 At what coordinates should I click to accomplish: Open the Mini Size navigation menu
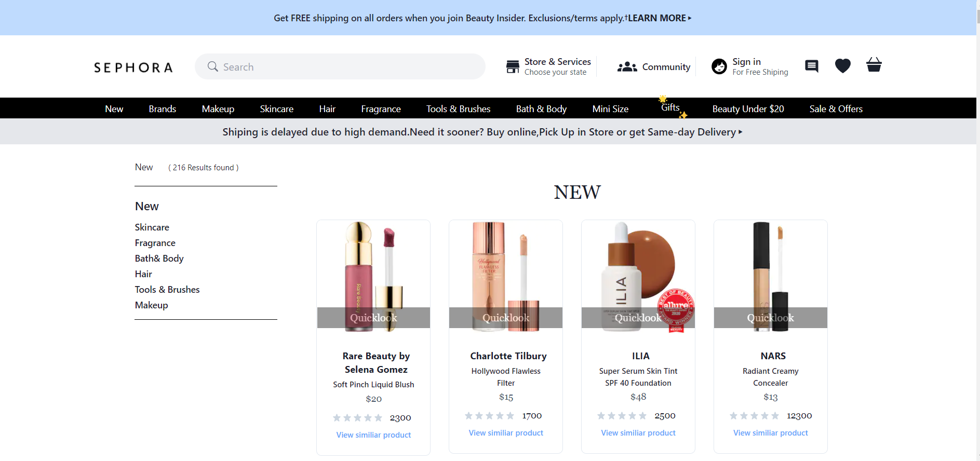(x=610, y=109)
